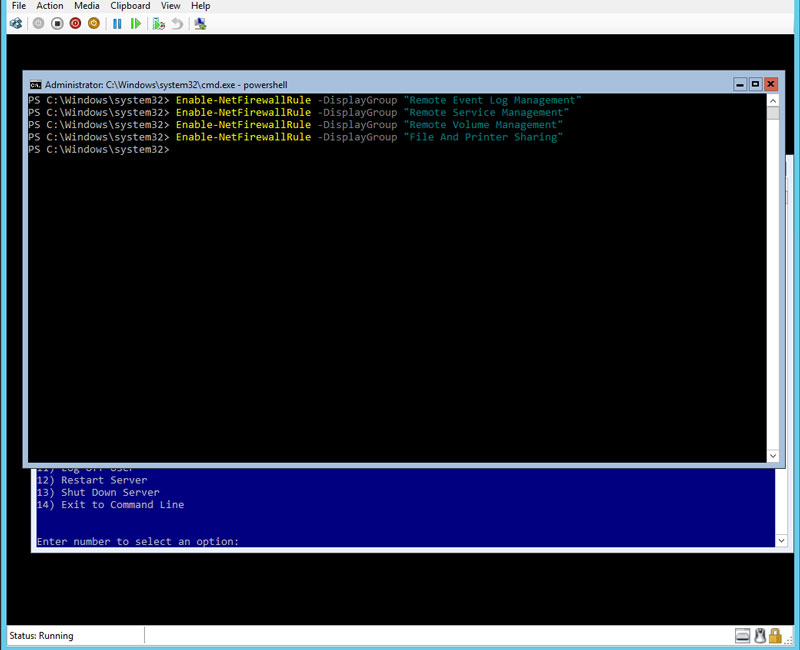This screenshot has width=800, height=650.
Task: Open the Media menu
Action: (87, 6)
